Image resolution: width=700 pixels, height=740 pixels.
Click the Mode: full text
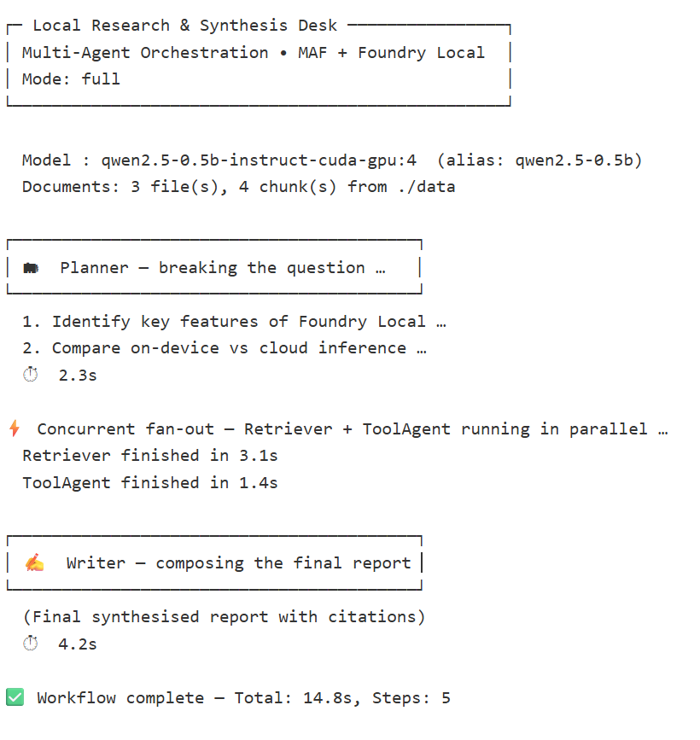(x=71, y=79)
